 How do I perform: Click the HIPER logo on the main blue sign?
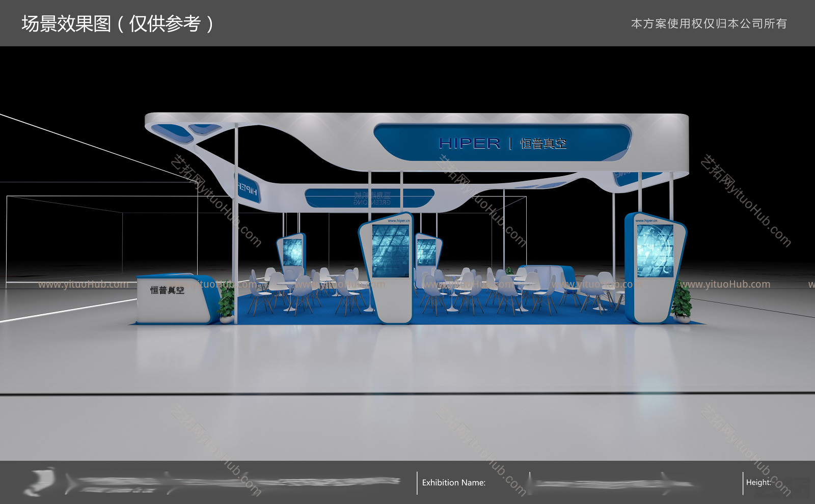(470, 144)
